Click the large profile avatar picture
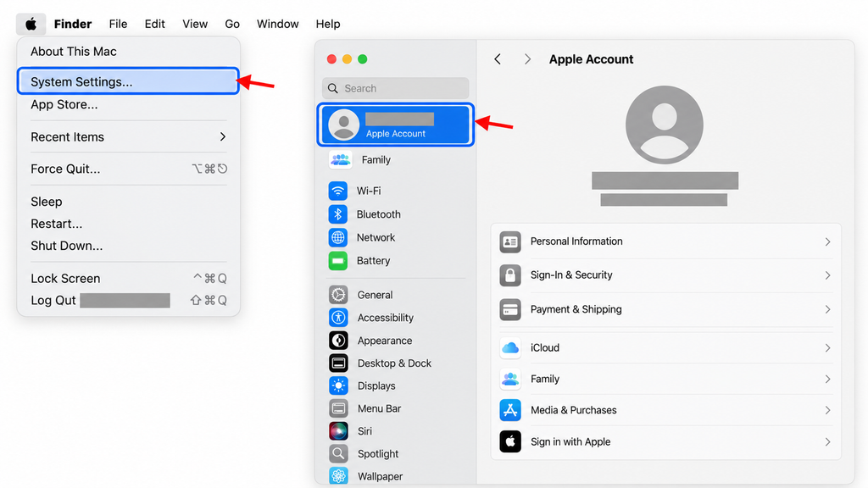 point(665,125)
